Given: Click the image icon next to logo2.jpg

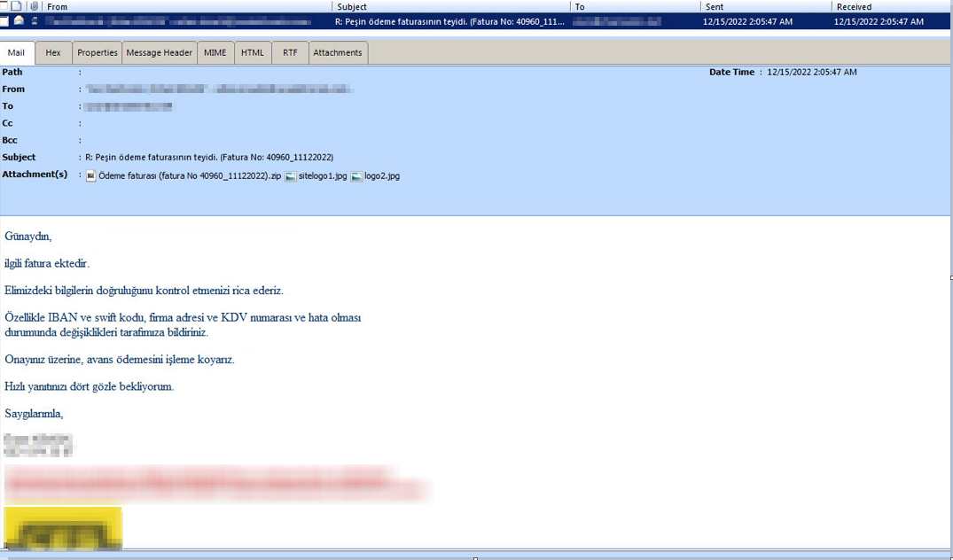Looking at the screenshot, I should pyautogui.click(x=356, y=176).
